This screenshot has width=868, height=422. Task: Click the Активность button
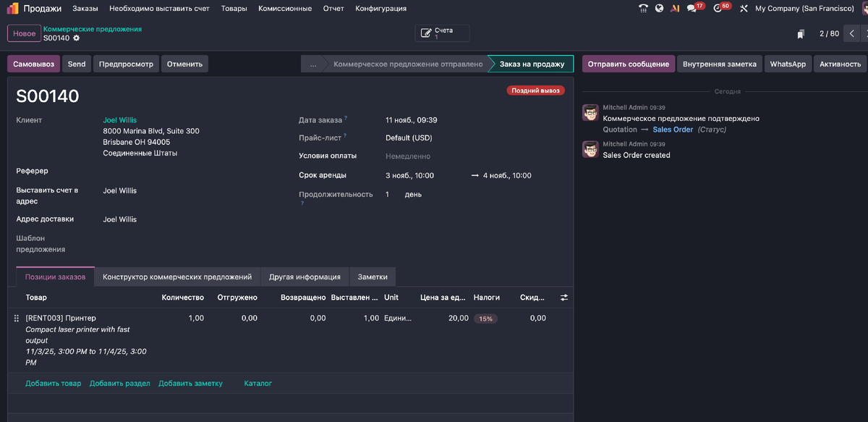(x=841, y=64)
